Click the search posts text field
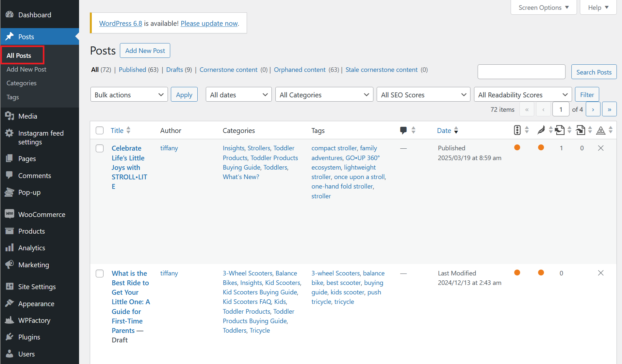Screen dimensions: 622x364 (521, 72)
